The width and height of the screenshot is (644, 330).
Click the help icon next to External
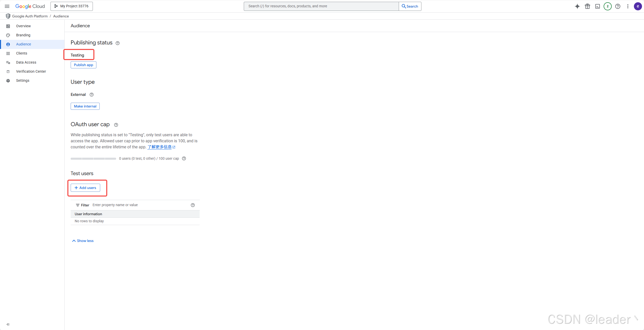[x=92, y=95]
